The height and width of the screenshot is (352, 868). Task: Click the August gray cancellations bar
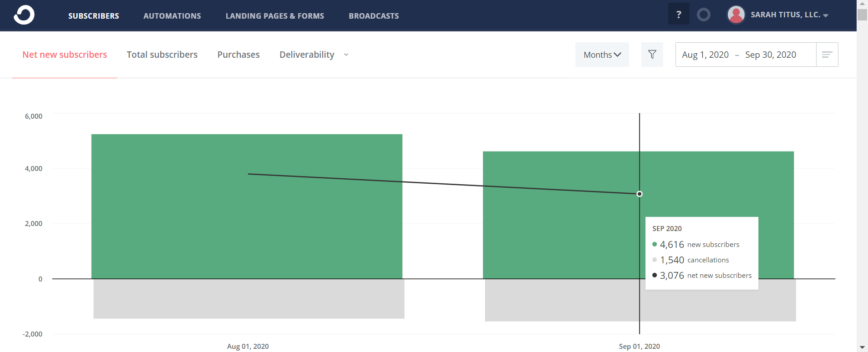tap(249, 299)
